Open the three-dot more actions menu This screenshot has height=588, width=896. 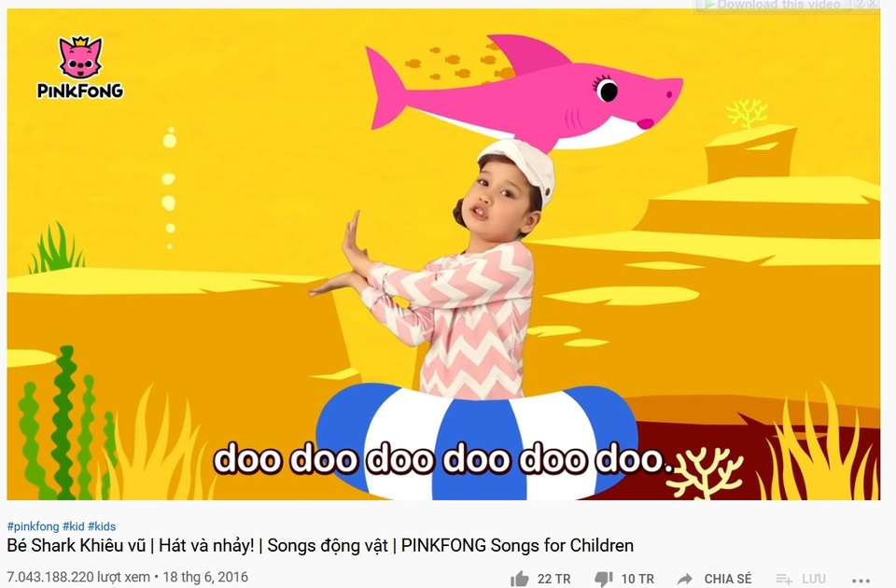pos(861,580)
